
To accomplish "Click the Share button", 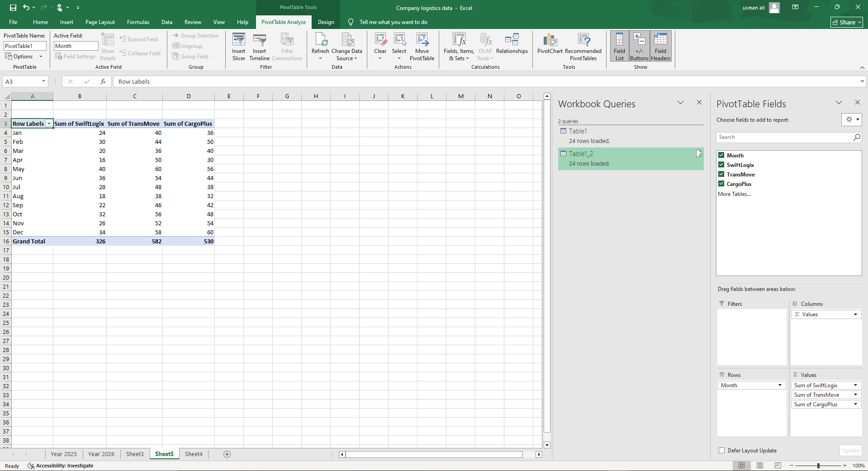I will (847, 22).
